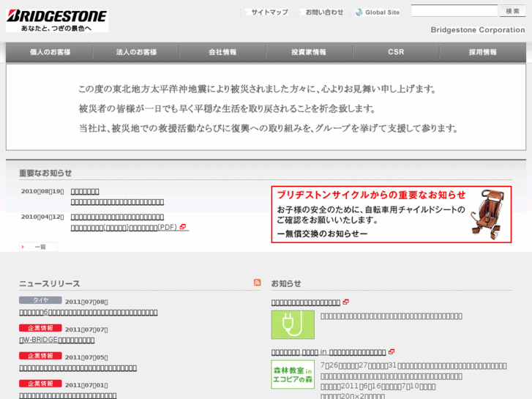
Task: Click the 検索 search button
Action: coord(512,11)
